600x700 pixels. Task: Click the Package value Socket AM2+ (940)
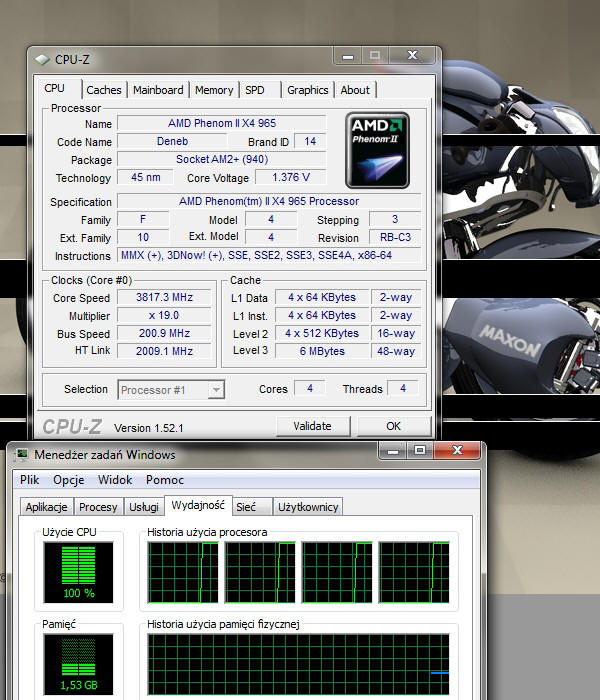221,159
